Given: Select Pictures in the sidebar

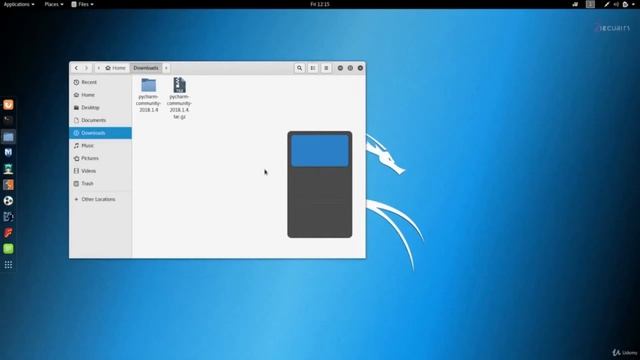Looking at the screenshot, I should tap(100, 158).
